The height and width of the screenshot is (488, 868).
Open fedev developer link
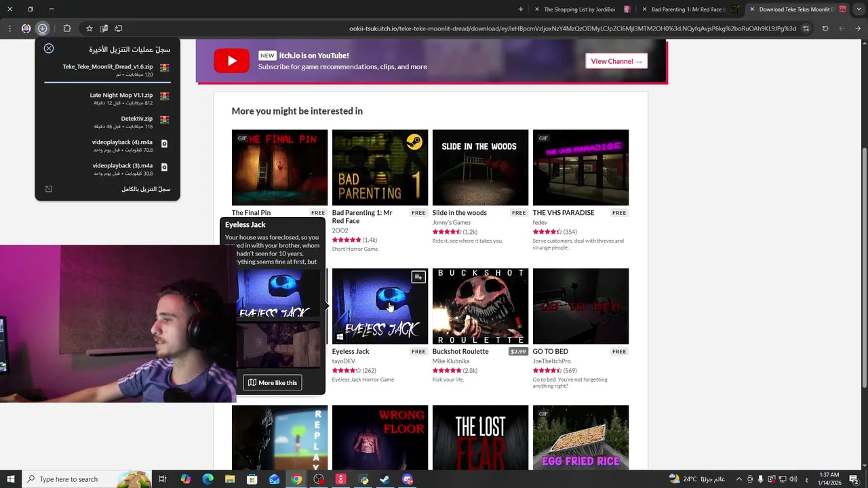[x=540, y=222]
